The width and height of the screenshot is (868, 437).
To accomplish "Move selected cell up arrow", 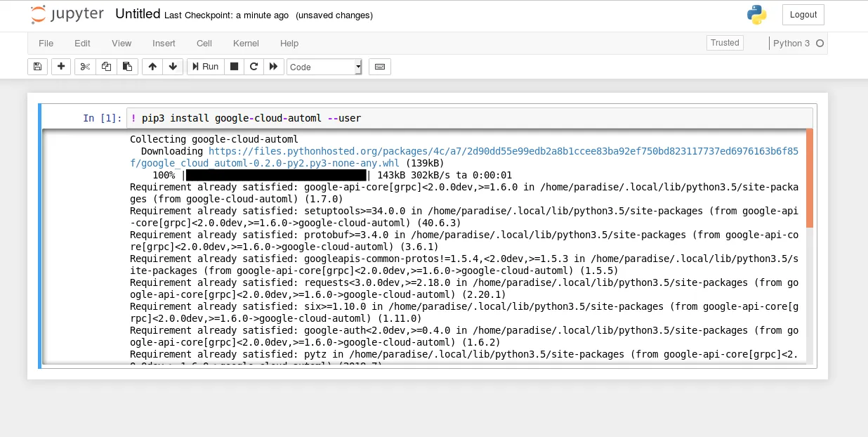I will [152, 67].
